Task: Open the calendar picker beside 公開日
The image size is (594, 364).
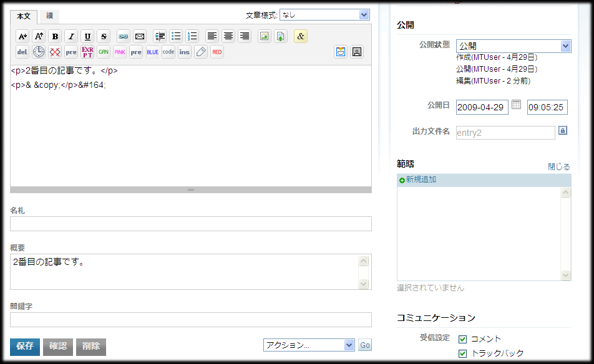Action: 517,105
